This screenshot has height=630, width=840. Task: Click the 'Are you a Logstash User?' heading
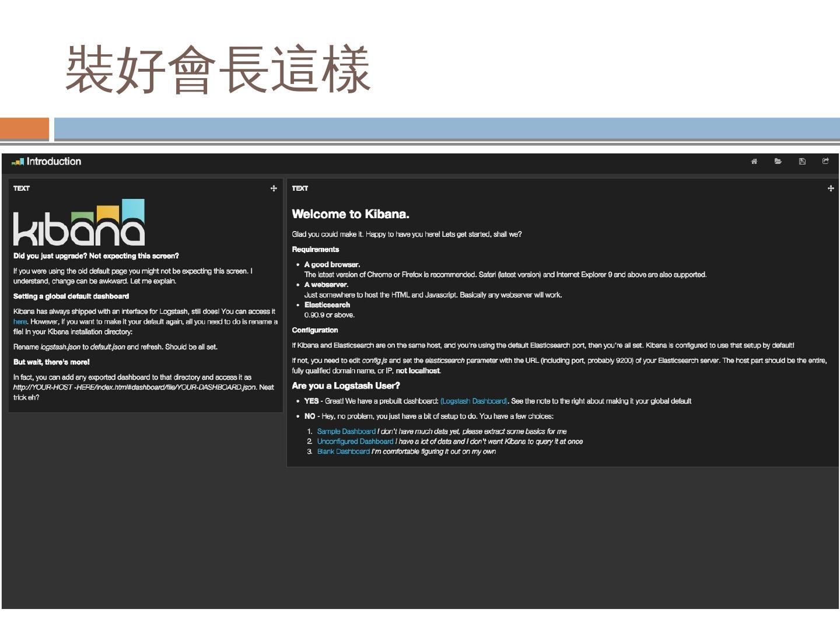[x=346, y=386]
